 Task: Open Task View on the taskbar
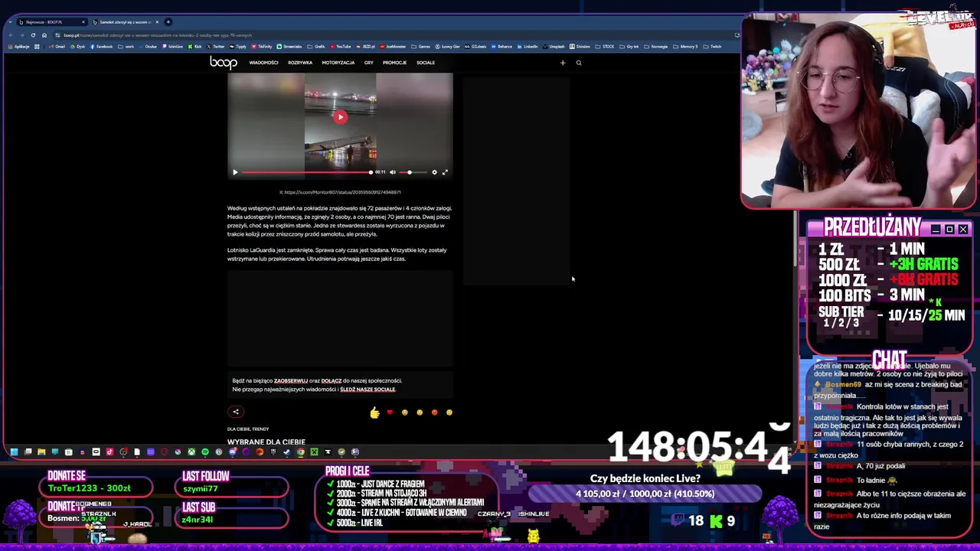coord(28,452)
